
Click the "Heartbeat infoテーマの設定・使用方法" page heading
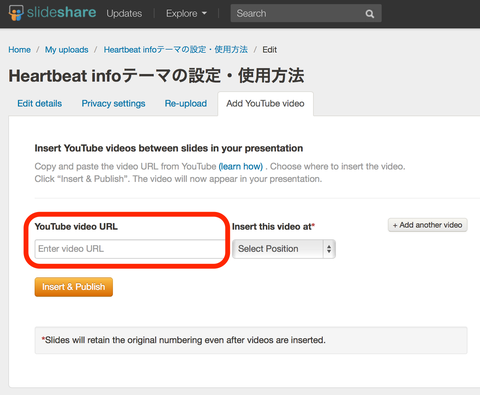point(156,76)
